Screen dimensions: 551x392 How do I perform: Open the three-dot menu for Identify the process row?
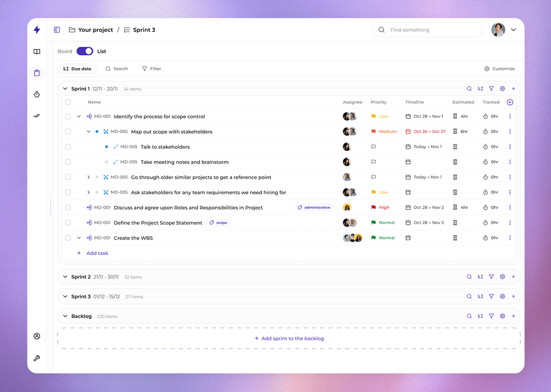pos(510,116)
